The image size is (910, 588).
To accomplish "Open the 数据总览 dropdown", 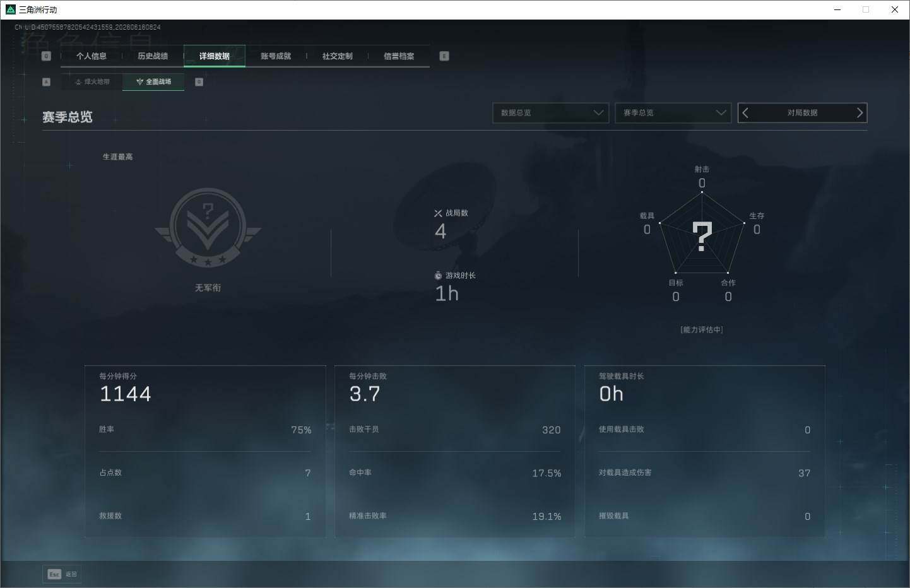I will tap(550, 113).
